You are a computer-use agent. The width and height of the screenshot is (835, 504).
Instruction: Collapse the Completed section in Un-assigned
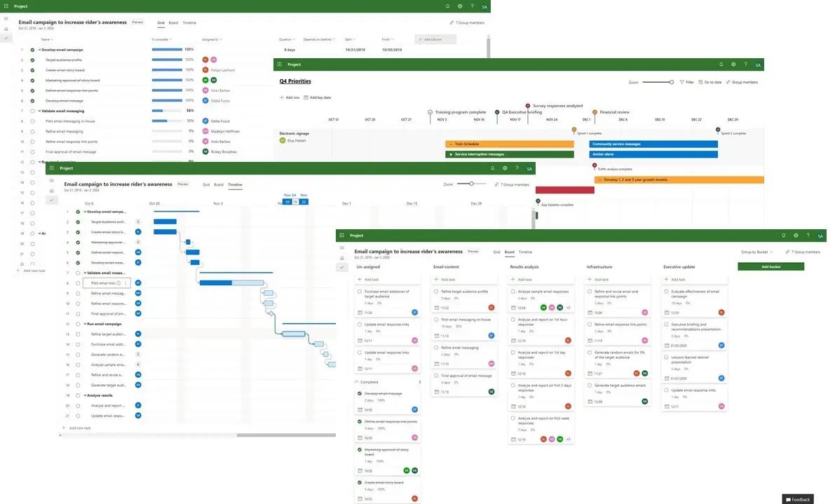click(357, 382)
